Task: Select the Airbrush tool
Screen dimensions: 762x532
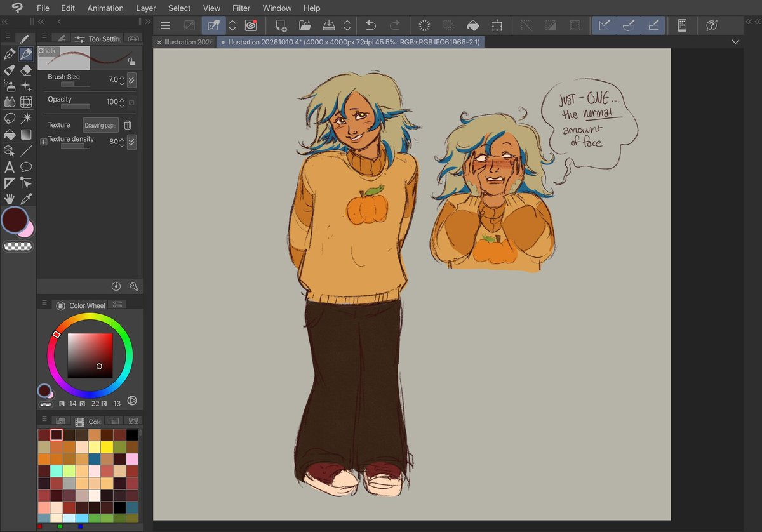Action: pyautogui.click(x=10, y=86)
